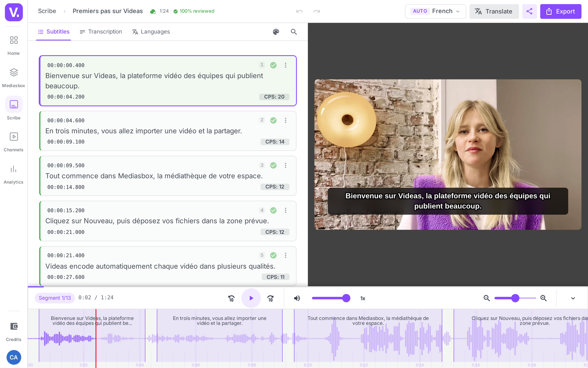The width and height of the screenshot is (588, 368).
Task: Click the CPS: 20 badge
Action: tap(274, 97)
